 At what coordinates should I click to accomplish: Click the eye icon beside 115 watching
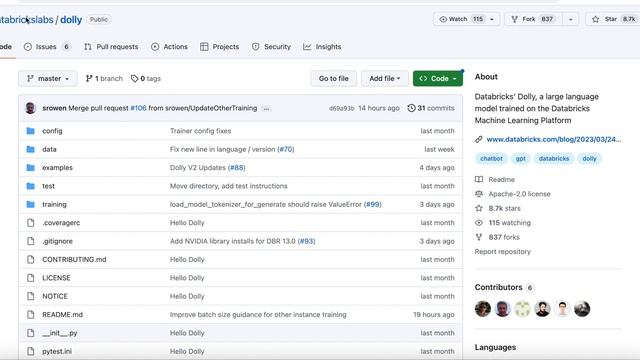479,222
